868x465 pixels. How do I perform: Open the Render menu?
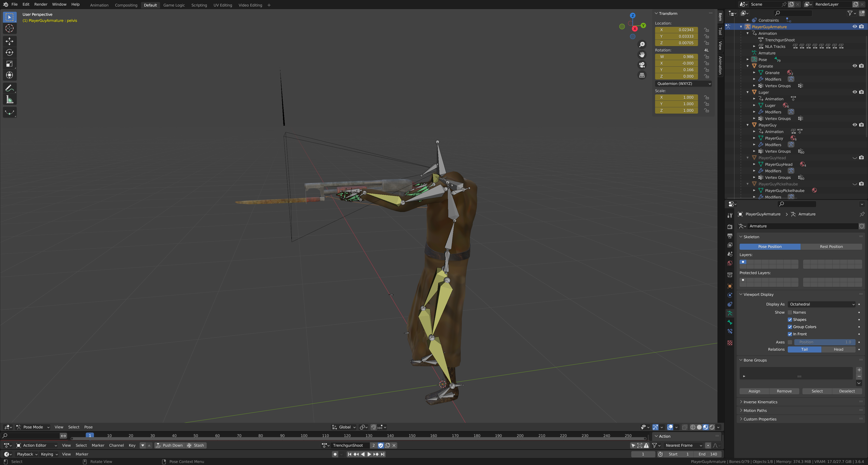tap(41, 4)
